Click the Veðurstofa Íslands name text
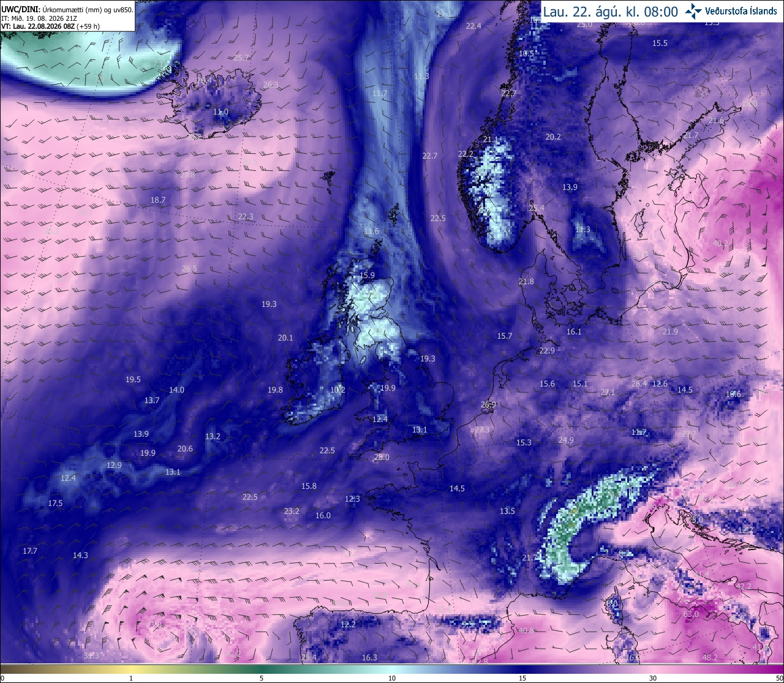The image size is (784, 683). (x=741, y=11)
